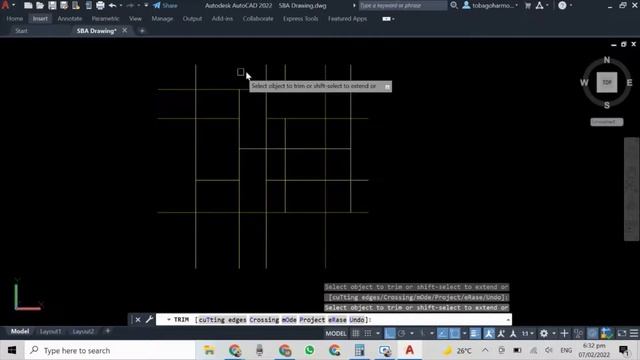
Task: Switch to the Start file tab
Action: [21, 31]
